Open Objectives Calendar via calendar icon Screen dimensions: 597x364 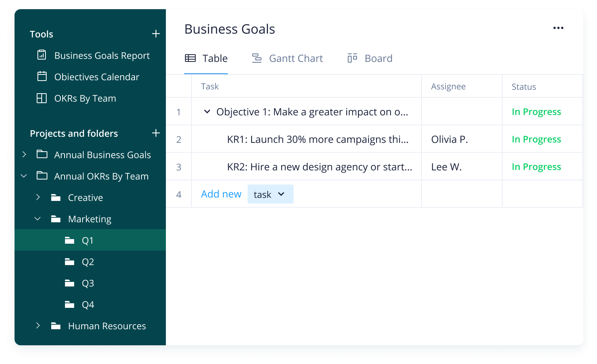coord(42,76)
